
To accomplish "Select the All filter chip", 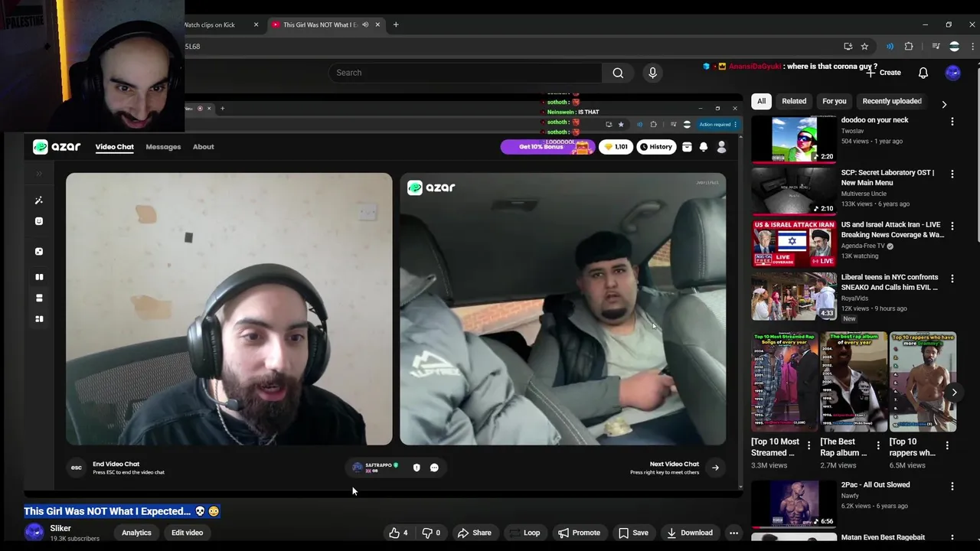I will [761, 101].
